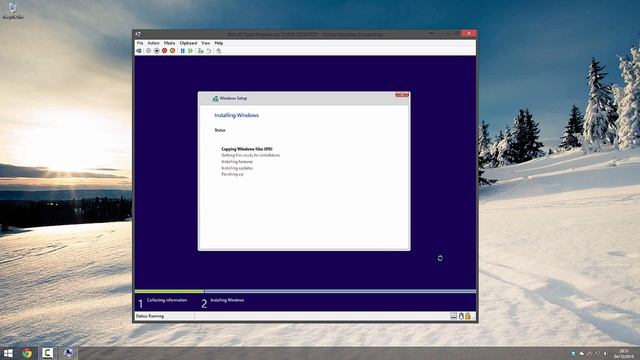
Task: Click the last icon in VM toolbar
Action: 219,51
